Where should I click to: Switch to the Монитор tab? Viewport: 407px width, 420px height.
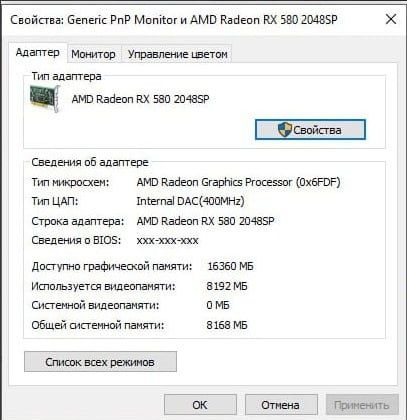[x=93, y=54]
